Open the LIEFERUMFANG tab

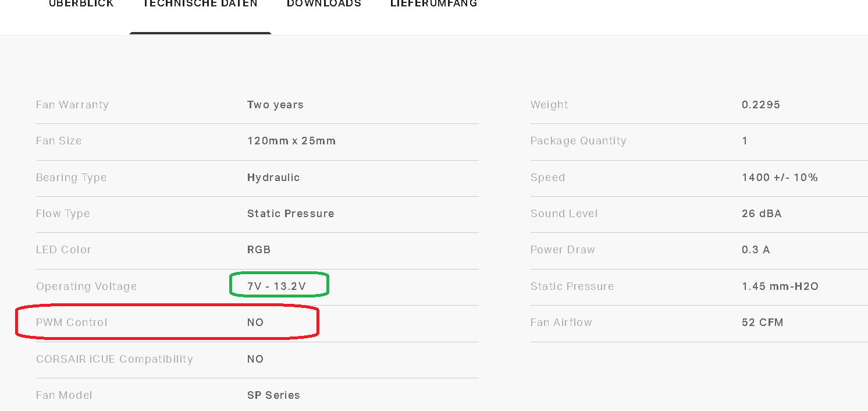click(433, 3)
